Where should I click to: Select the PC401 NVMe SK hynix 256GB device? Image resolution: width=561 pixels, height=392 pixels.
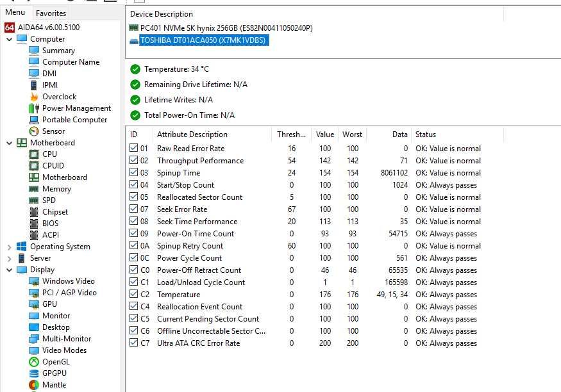226,28
